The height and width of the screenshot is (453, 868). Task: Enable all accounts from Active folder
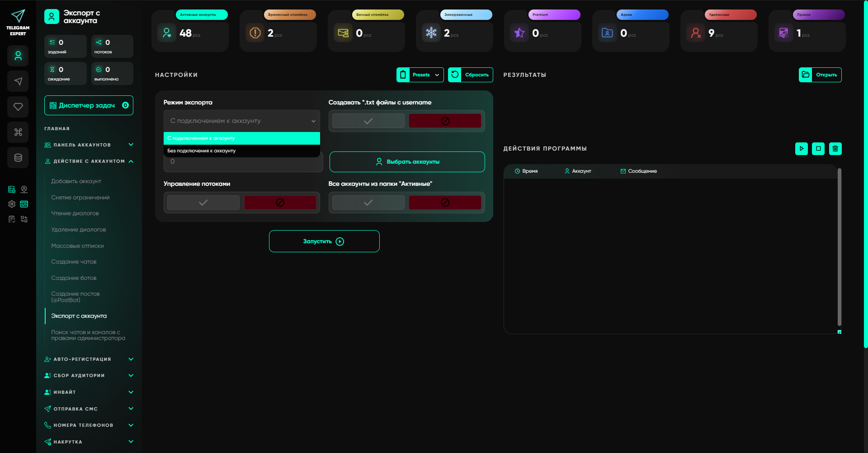pyautogui.click(x=368, y=202)
